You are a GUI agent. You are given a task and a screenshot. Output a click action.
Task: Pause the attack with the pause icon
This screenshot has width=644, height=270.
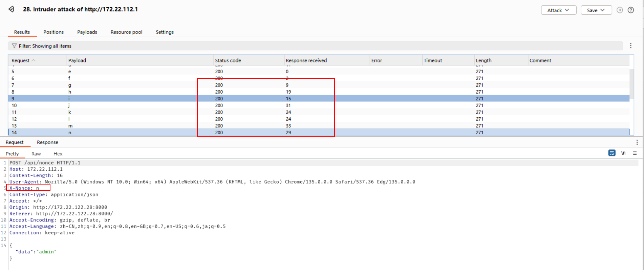coord(620,10)
